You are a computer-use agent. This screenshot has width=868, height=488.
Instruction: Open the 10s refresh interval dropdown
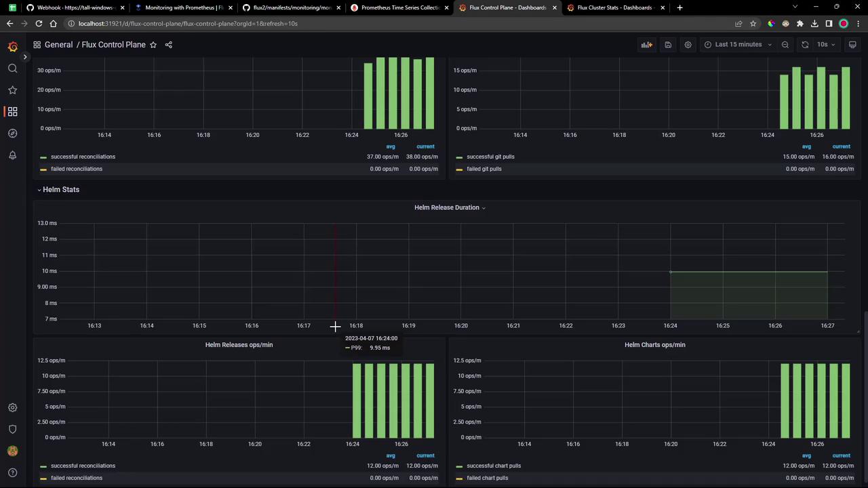pyautogui.click(x=825, y=45)
